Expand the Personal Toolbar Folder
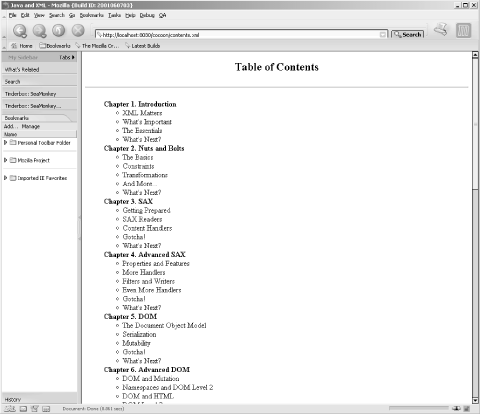Screen dimensions: 481x414 tap(5, 143)
